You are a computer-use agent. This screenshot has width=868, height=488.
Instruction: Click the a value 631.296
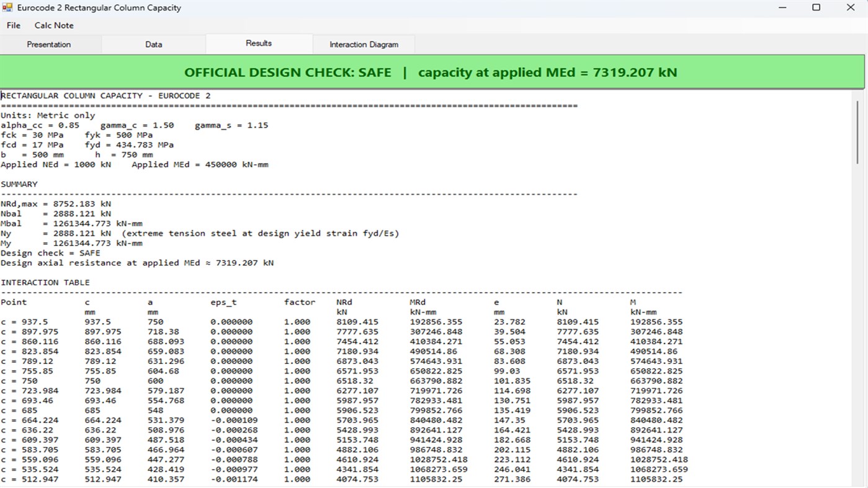coord(166,362)
